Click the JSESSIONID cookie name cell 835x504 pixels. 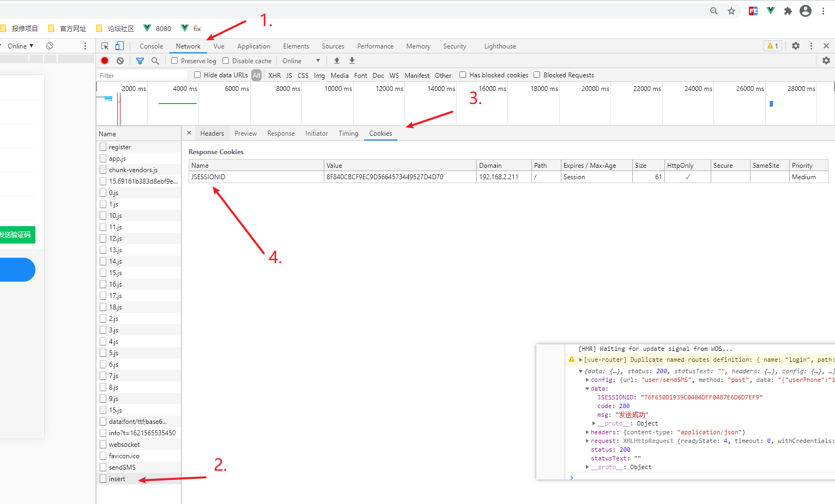tap(256, 177)
